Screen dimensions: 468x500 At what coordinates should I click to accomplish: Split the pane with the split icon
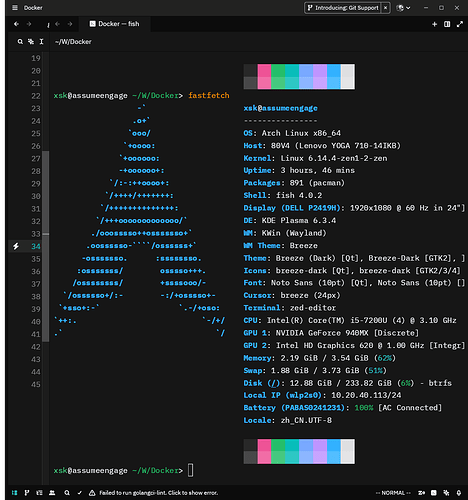tap(447, 24)
